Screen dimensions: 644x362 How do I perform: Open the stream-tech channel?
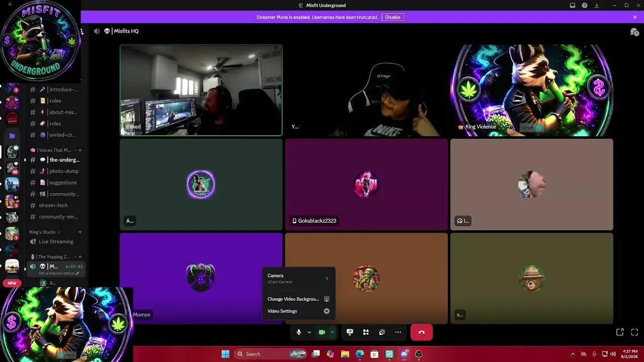(x=54, y=205)
